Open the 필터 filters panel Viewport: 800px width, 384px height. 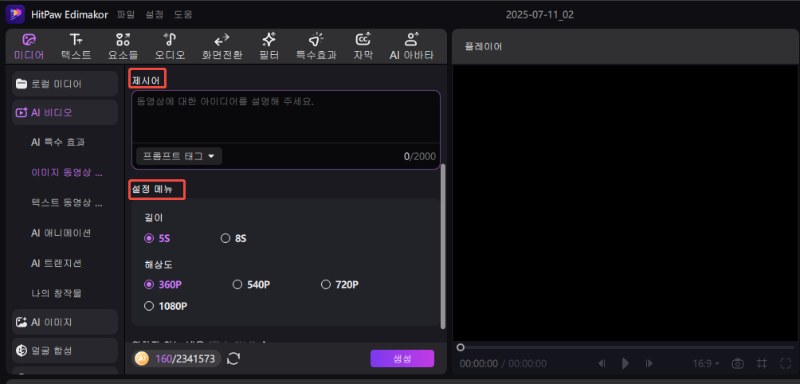269,47
